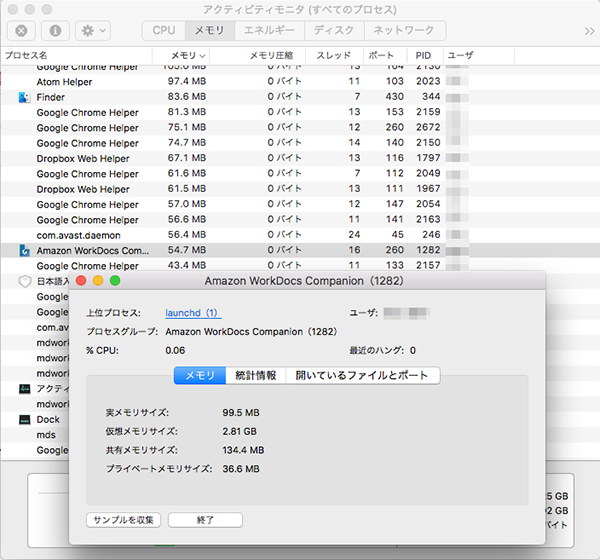Click the Dock process icon
Viewport: 600px width, 560px height.
24,420
